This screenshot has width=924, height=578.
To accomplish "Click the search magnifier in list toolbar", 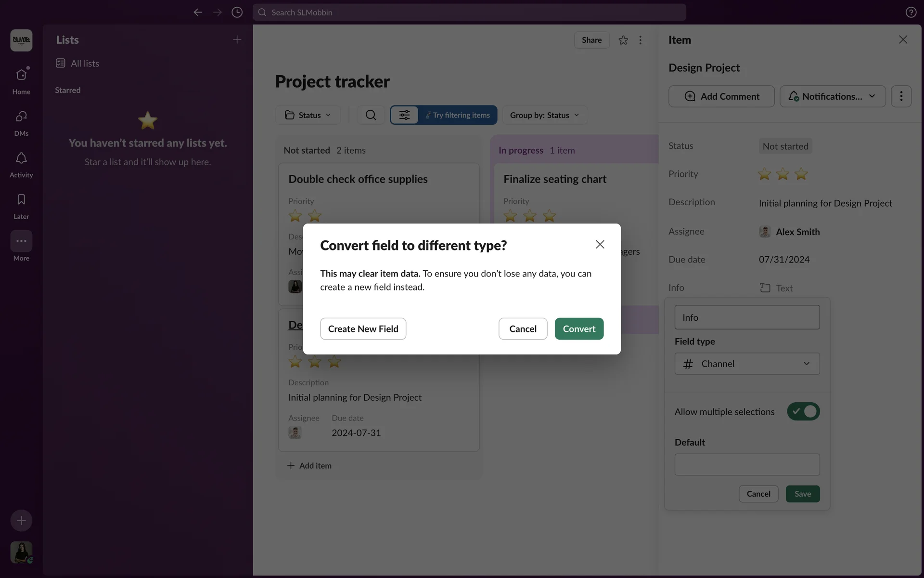I will (371, 115).
